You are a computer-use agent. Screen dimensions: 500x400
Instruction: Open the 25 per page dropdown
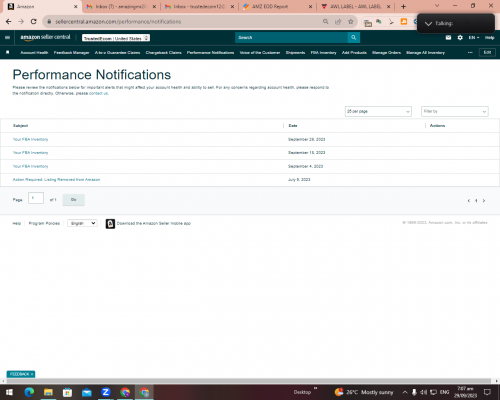tap(378, 111)
